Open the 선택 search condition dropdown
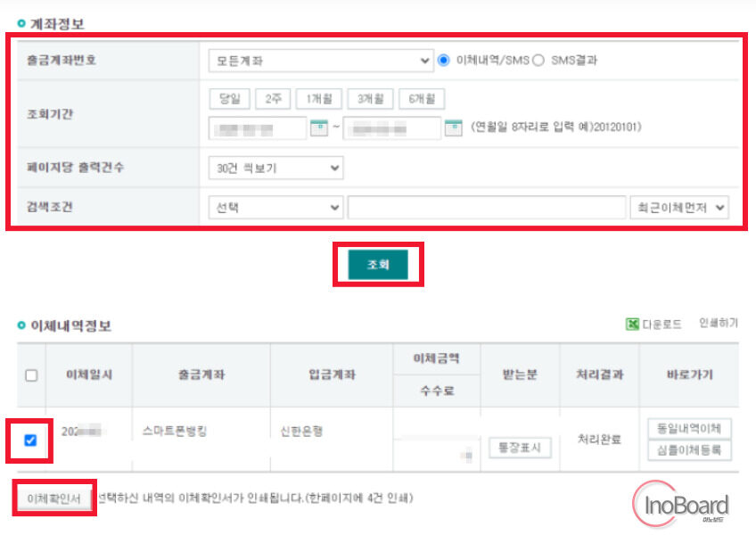 pos(275,208)
